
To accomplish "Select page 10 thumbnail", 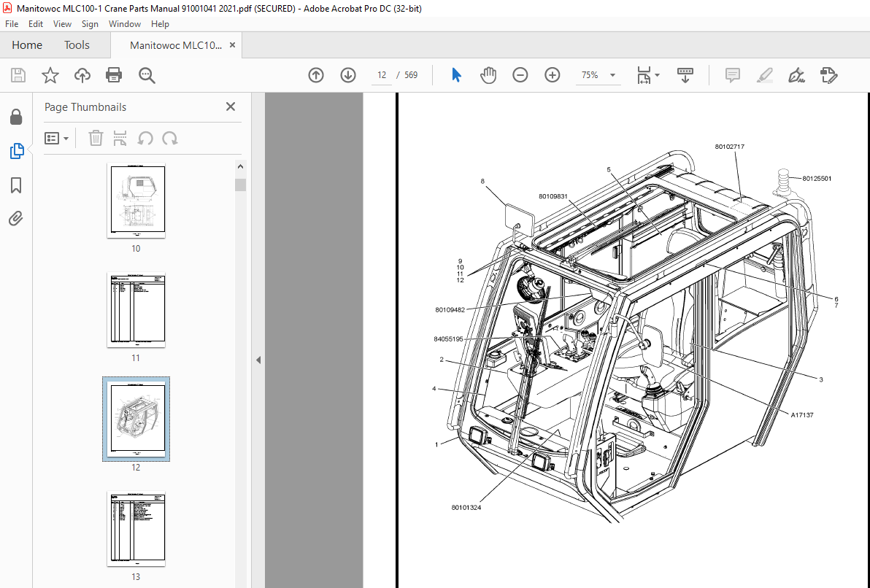I will click(x=136, y=200).
